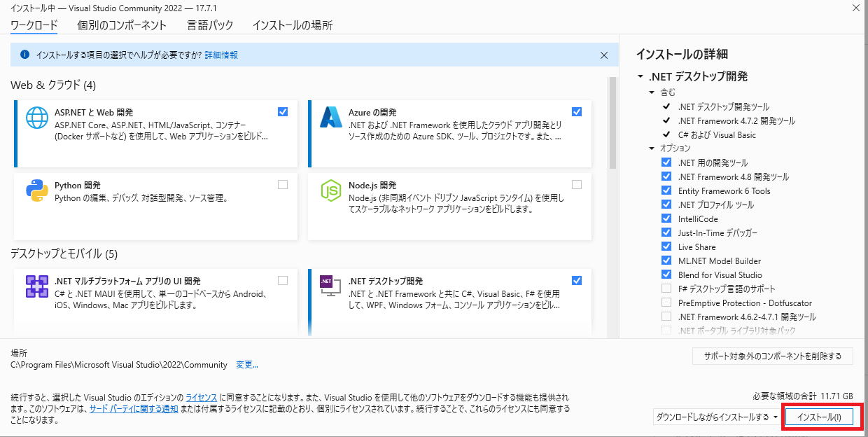The height and width of the screenshot is (437, 868).
Task: Click the インストール(I) button
Action: 819,417
